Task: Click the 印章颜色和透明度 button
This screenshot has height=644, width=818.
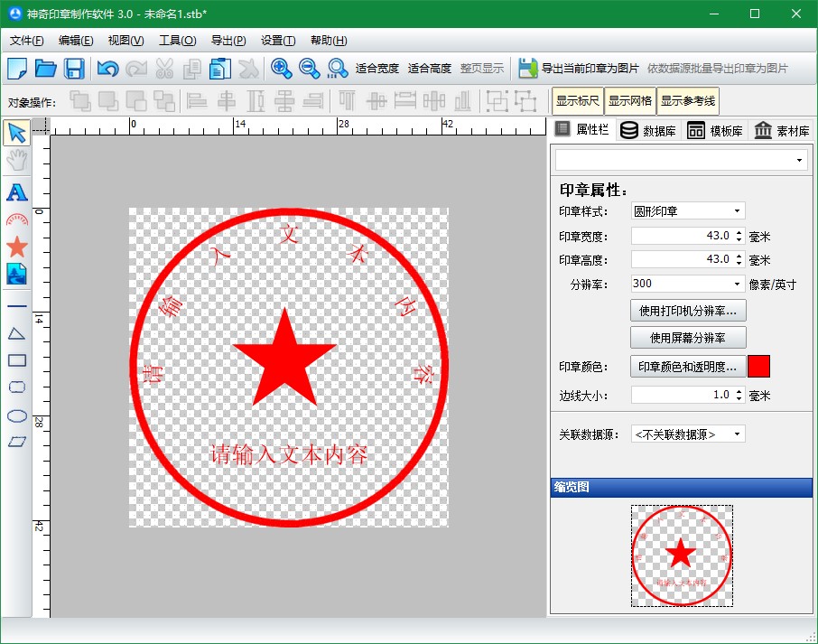Action: tap(687, 367)
